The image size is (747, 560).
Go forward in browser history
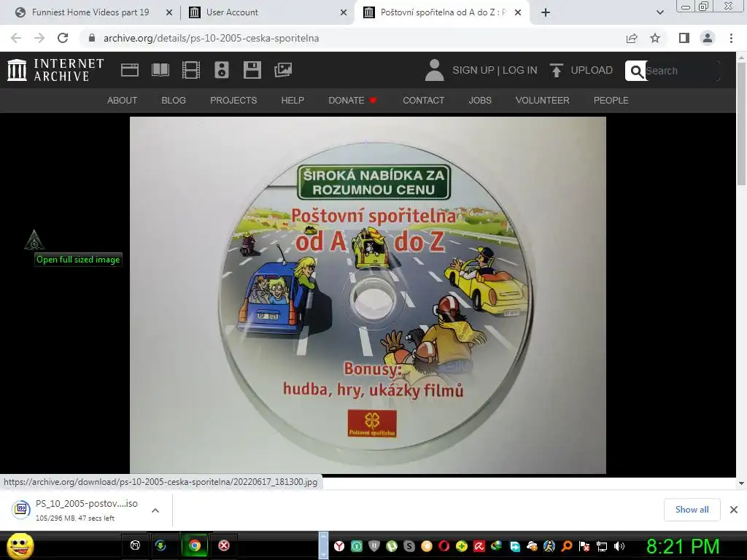point(39,38)
